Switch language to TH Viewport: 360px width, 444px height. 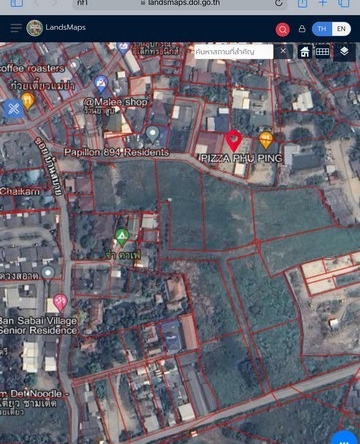[322, 29]
